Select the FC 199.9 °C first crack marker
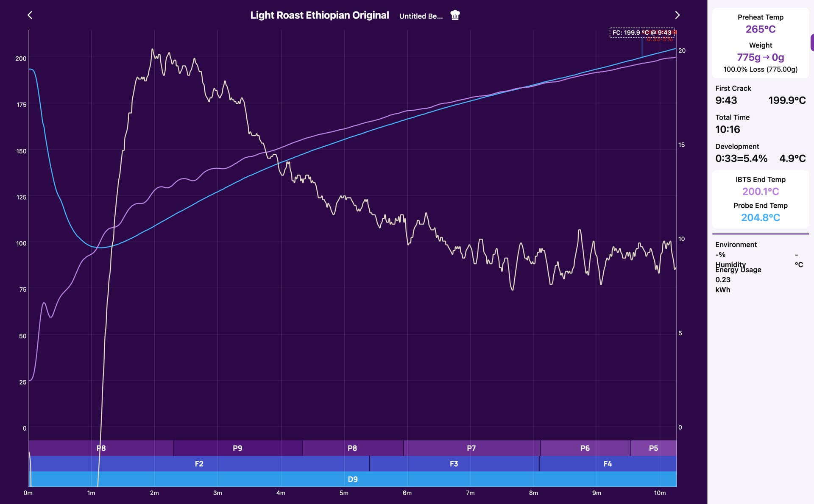 point(642,33)
